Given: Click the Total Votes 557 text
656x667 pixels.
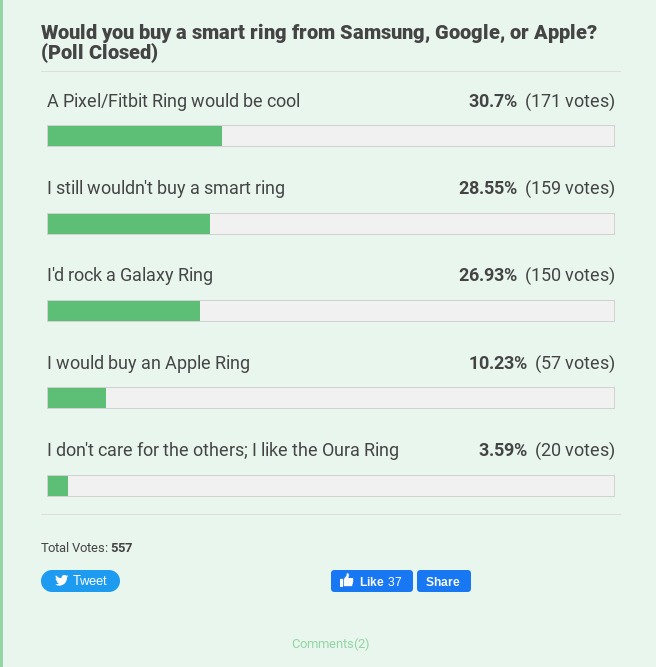Looking at the screenshot, I should [86, 547].
